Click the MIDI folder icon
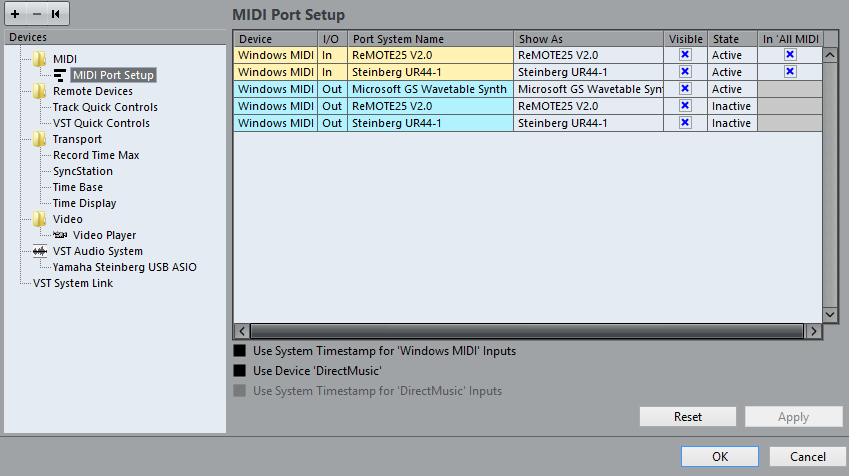This screenshot has width=849, height=476. (x=40, y=58)
